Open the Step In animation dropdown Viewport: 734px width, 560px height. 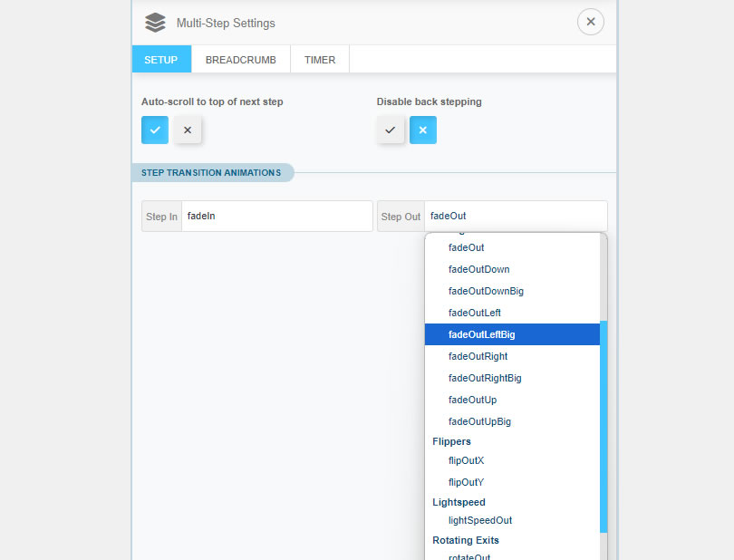[x=277, y=216]
